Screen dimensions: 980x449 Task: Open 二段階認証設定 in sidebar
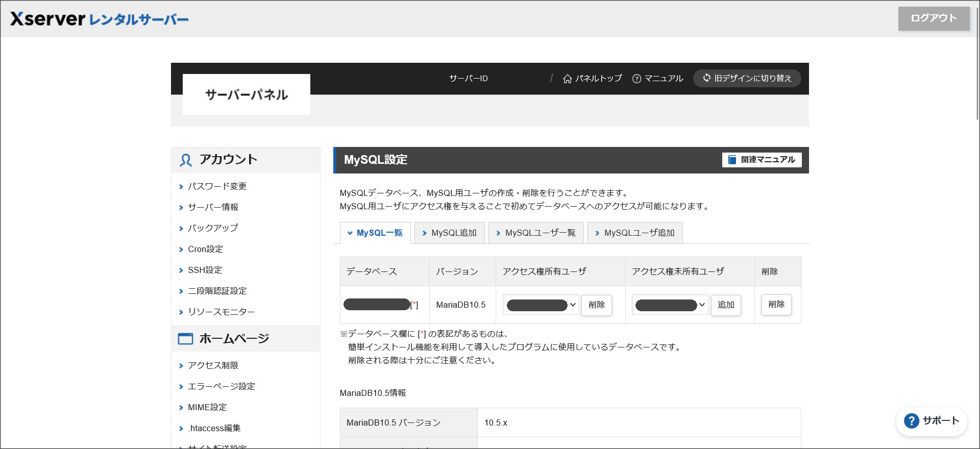pos(217,291)
